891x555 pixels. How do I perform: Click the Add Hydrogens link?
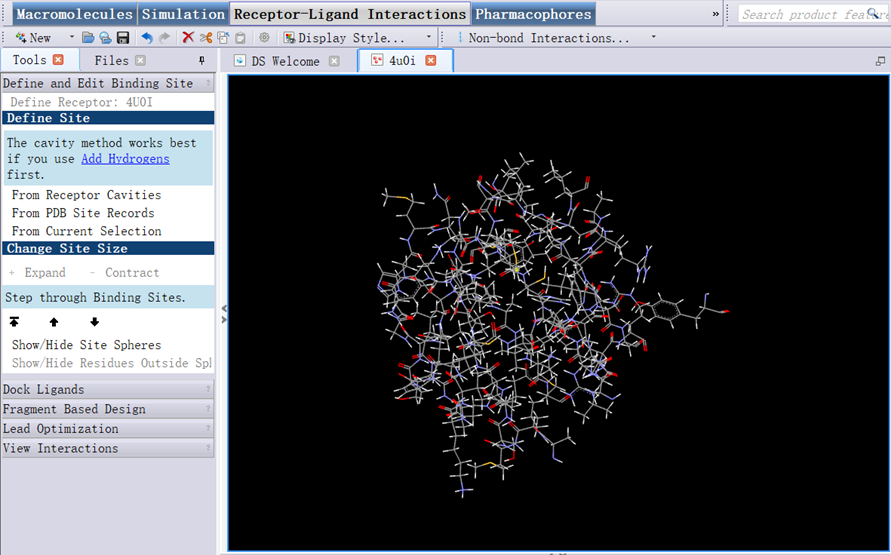(125, 158)
